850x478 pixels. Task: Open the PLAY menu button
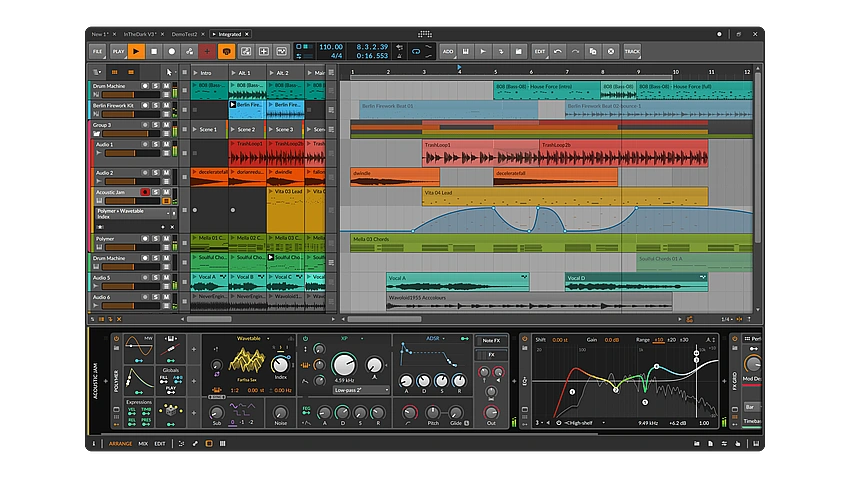pos(118,51)
